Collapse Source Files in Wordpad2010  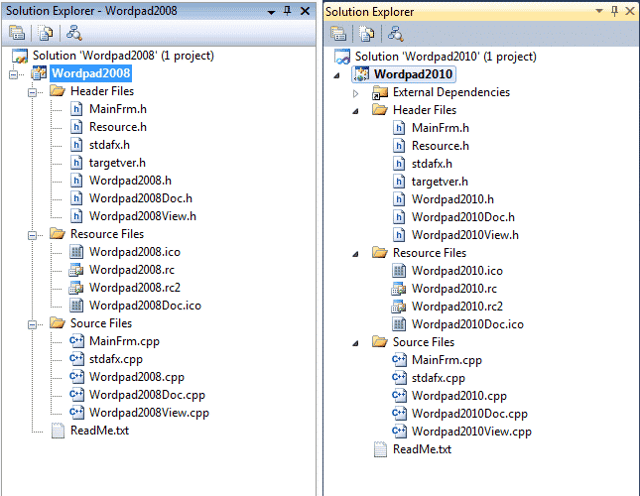(x=356, y=343)
